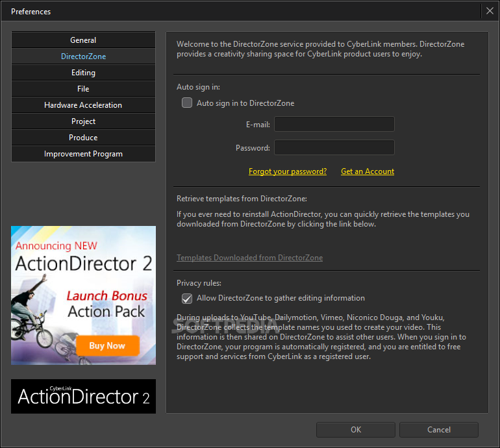Open Templates Downloaded from DirectorZone link
This screenshot has width=500, height=448.
[x=250, y=258]
